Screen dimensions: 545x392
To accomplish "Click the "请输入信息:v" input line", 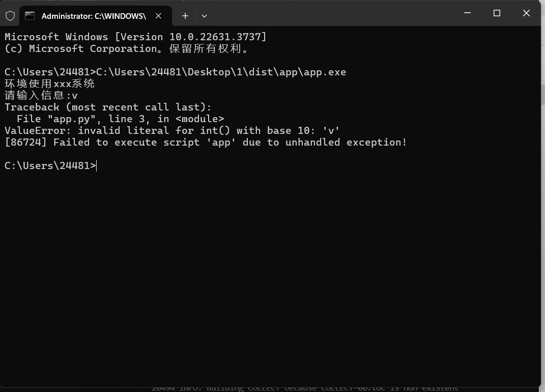I will [x=41, y=95].
